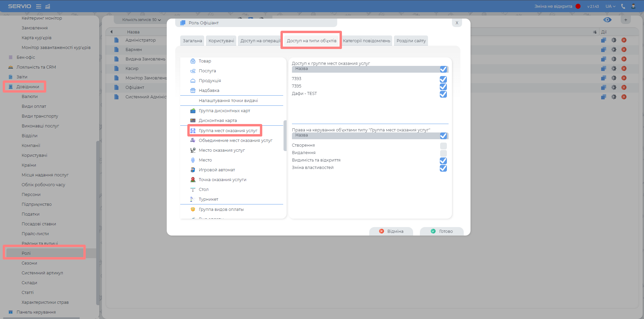Open the Кількість записів 50 dropdown

pos(141,20)
